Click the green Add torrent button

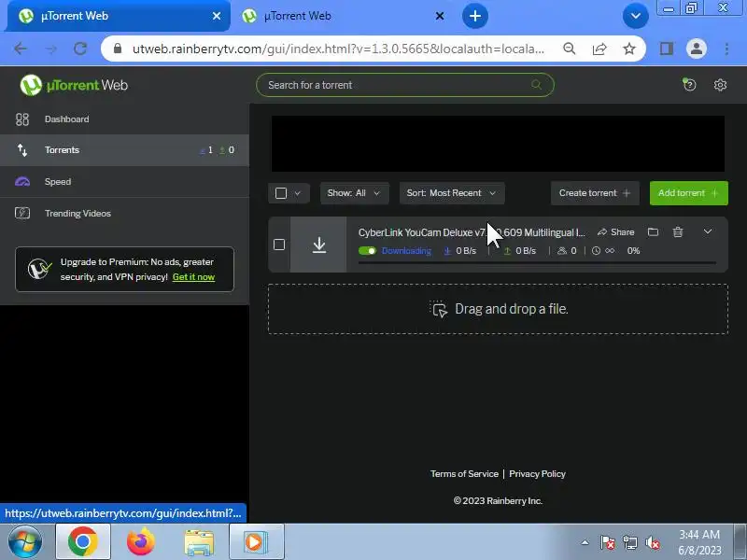point(688,193)
